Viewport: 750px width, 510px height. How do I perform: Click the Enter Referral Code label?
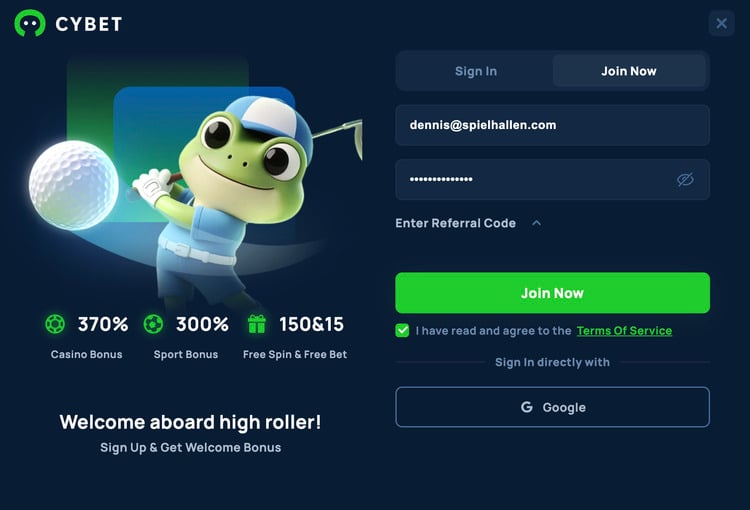point(455,223)
